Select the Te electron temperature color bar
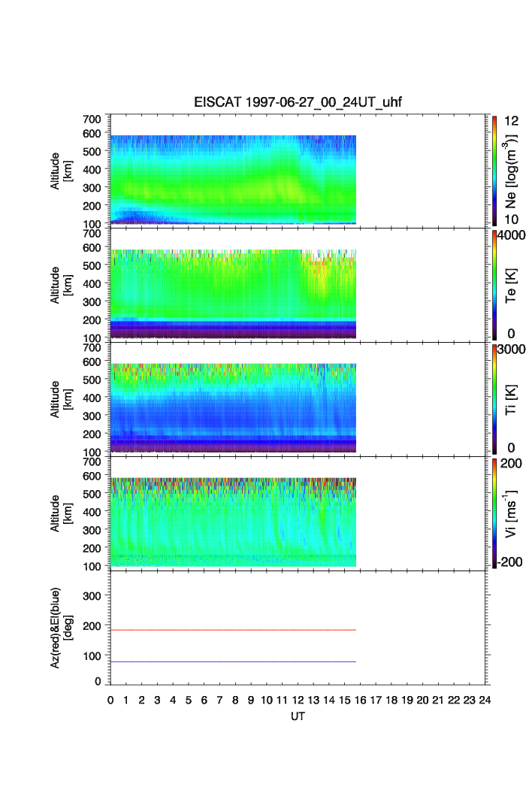The width and height of the screenshot is (532, 799). pos(494,285)
